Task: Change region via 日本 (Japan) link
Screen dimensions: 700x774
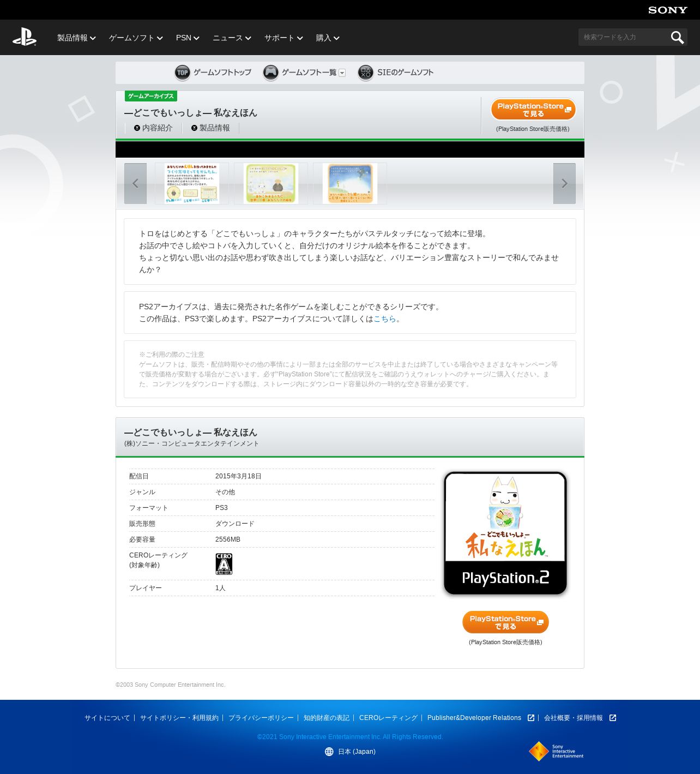Action: 357,752
